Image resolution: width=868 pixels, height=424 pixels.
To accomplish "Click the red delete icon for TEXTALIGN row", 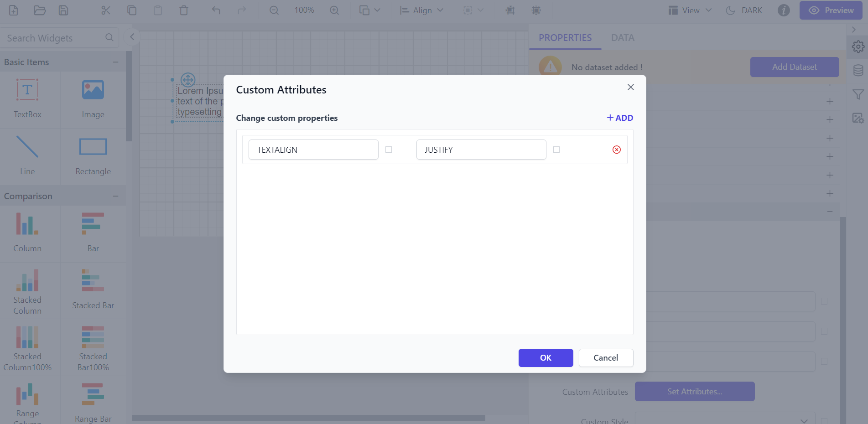I will (616, 150).
